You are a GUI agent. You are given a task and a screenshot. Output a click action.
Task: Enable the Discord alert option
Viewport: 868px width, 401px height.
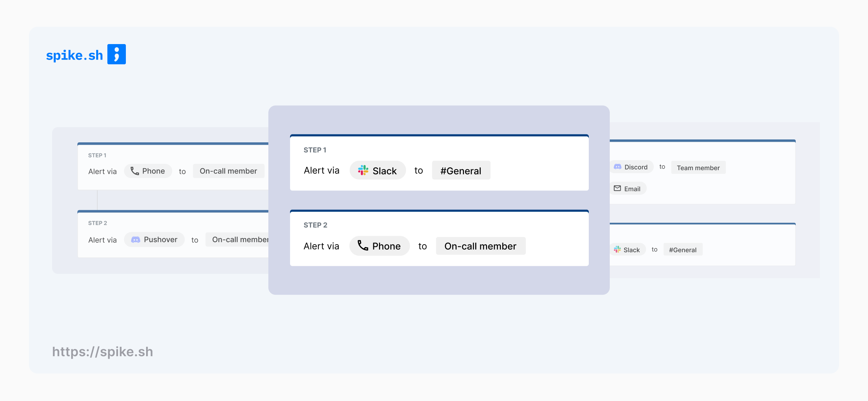pyautogui.click(x=631, y=167)
